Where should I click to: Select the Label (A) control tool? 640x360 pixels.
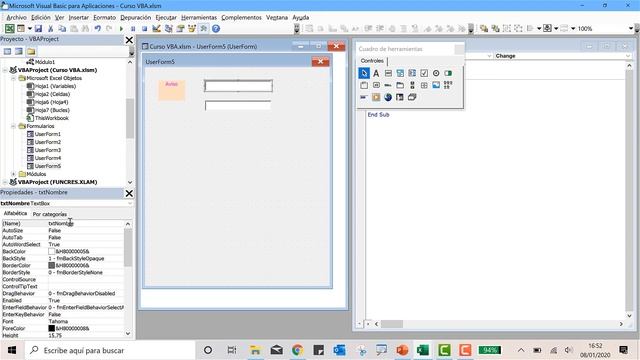[376, 73]
